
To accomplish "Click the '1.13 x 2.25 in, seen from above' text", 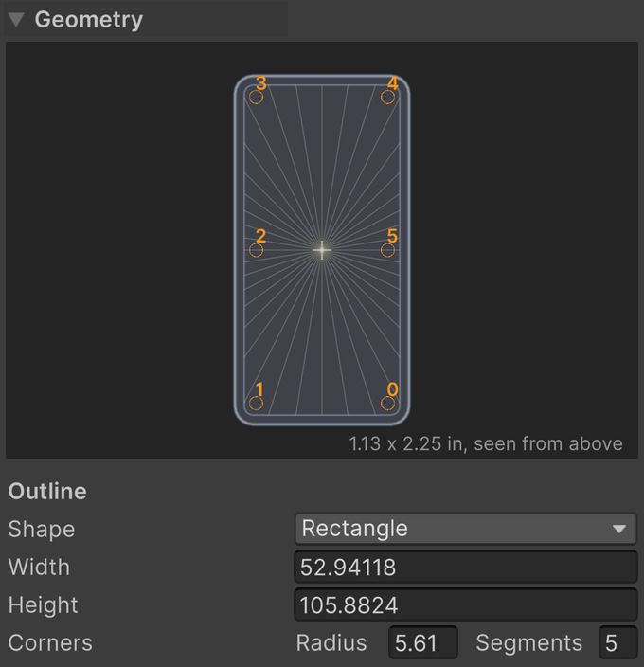I will coord(486,443).
